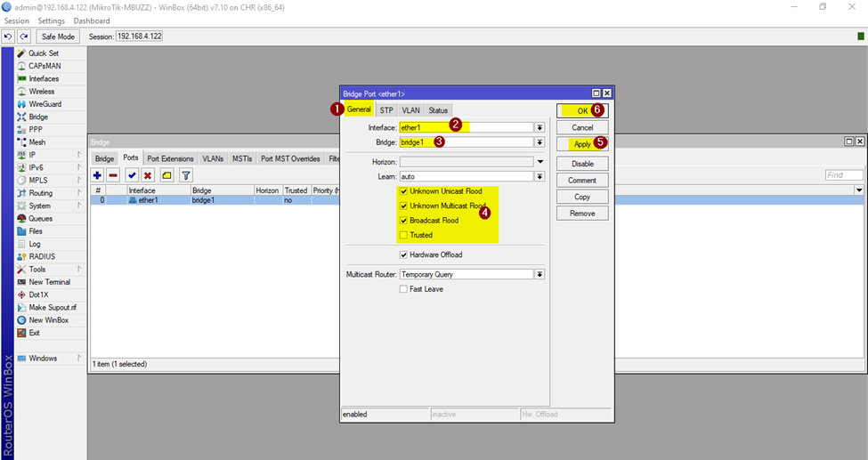Open the Settings menu
Screen dimensions: 868x460
tap(52, 21)
